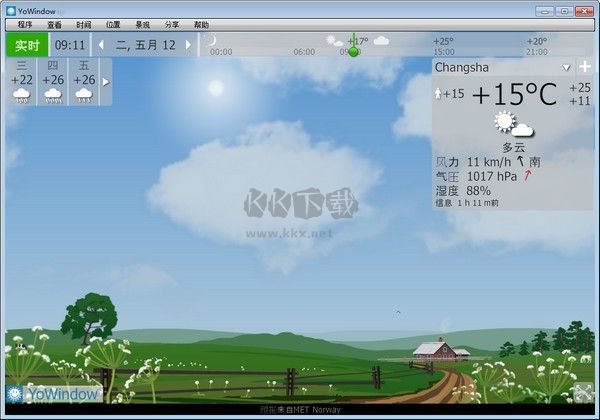This screenshot has height=420, width=600.
Task: Click the 多云 condition label
Action: [x=514, y=147]
